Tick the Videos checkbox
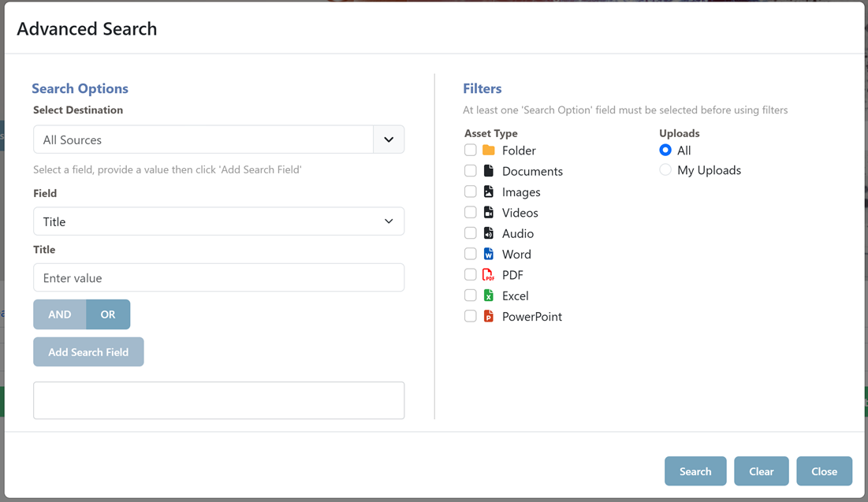The height and width of the screenshot is (502, 868). 470,212
